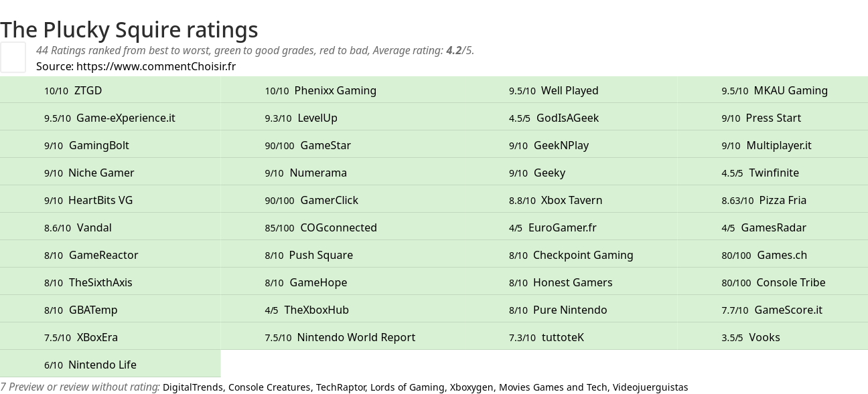This screenshot has height=394, width=868.
Task: Open the commentChoisir.fr source link
Action: 155,66
